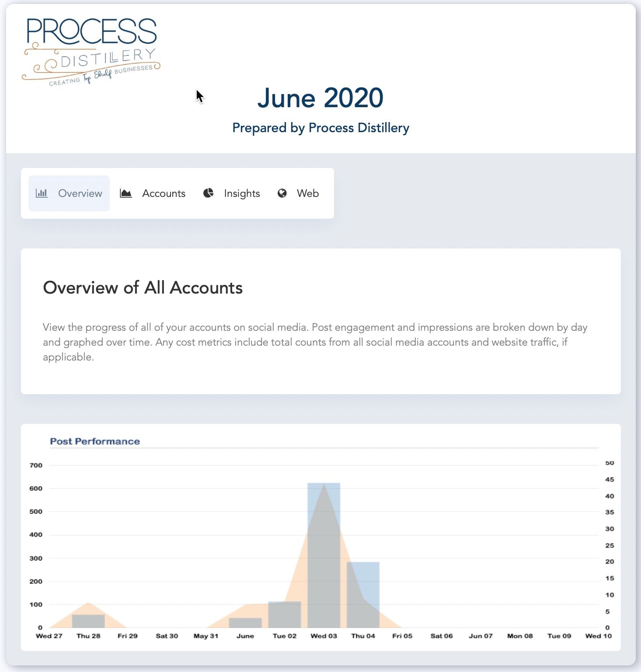
Task: Click the globe icon beside Web
Action: 282,193
